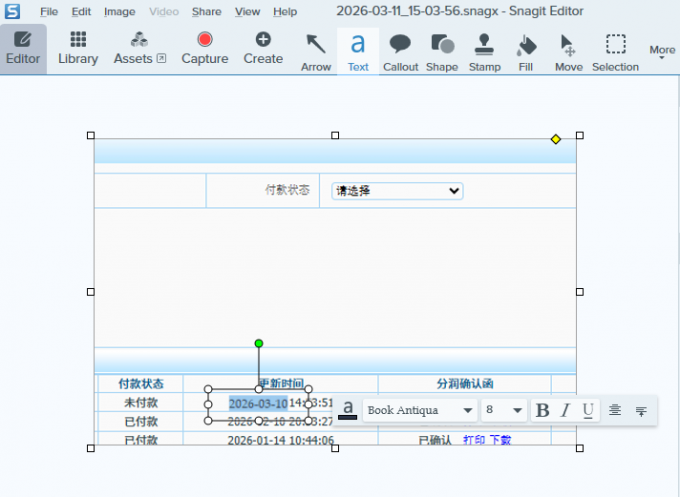
Task: Select the Text tool
Action: coord(358,52)
